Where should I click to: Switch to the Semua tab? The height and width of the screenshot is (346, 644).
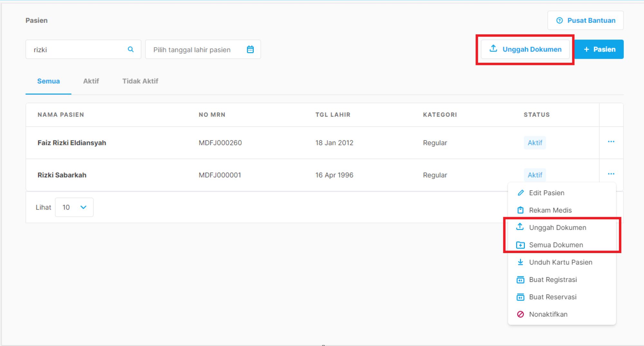click(x=48, y=81)
